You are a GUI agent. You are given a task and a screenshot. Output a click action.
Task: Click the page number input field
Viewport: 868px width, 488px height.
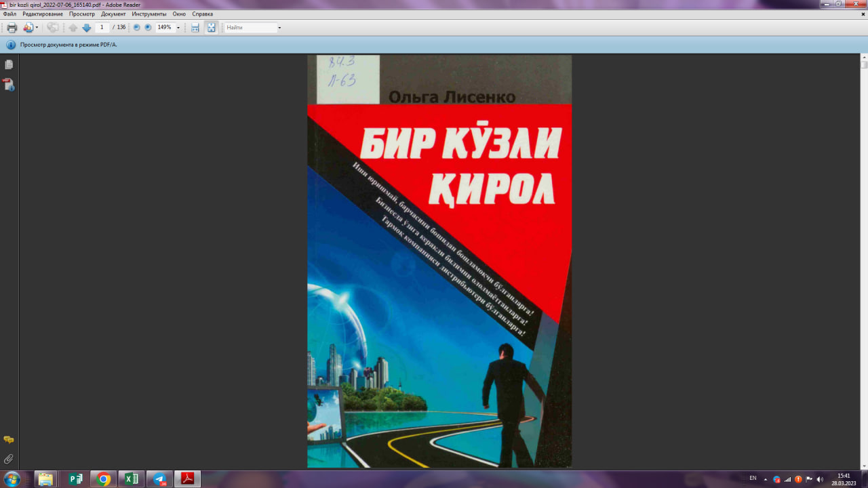point(102,27)
